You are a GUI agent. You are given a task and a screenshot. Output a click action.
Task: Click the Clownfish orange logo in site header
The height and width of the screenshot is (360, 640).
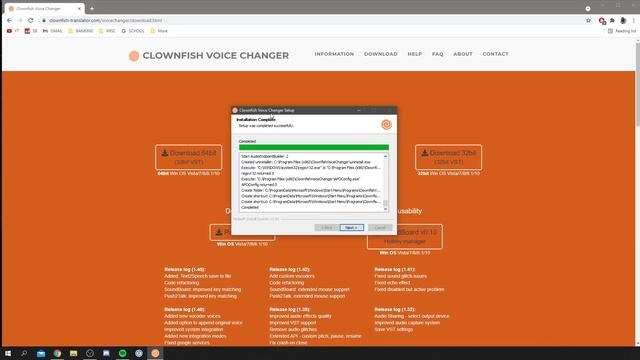134,56
